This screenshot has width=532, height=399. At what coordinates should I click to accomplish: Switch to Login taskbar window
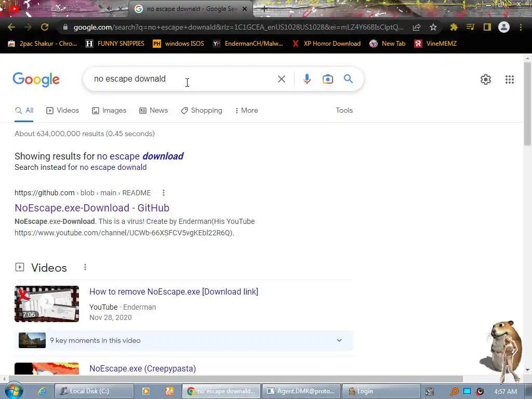pyautogui.click(x=381, y=391)
